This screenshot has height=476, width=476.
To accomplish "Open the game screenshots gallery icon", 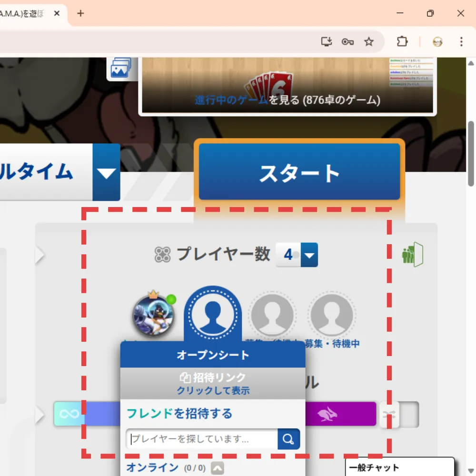I will pos(121,67).
